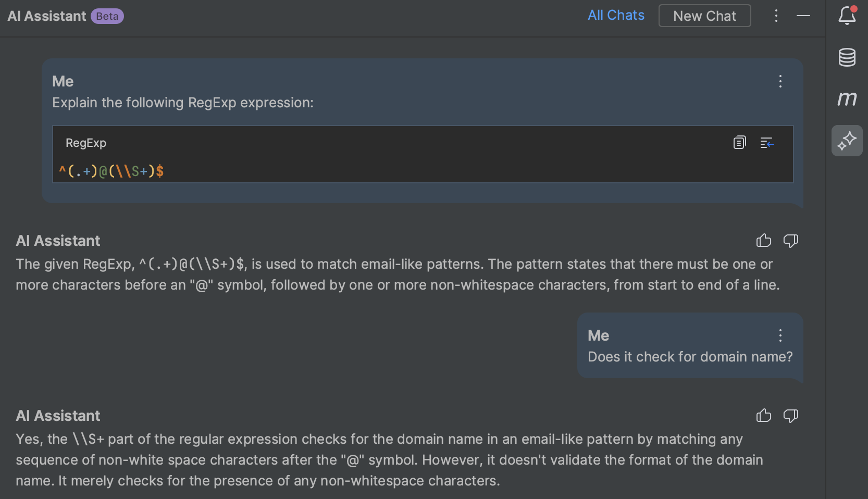The image size is (868, 499).
Task: Select the AI Assistant panel title tab
Action: click(46, 16)
